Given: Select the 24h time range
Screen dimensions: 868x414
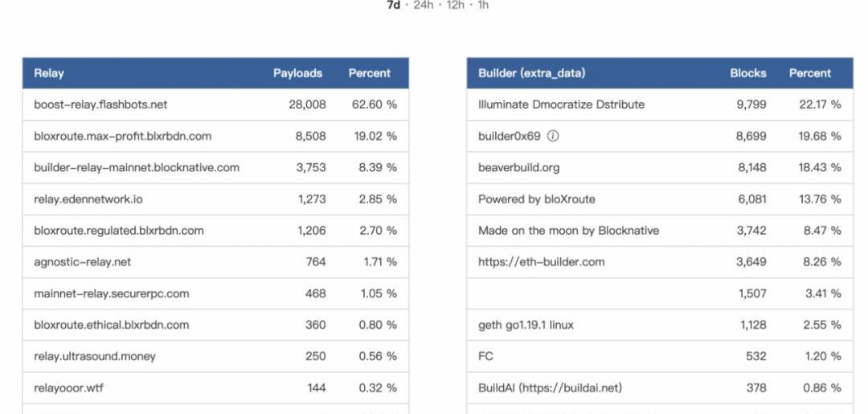Looking at the screenshot, I should click(x=423, y=6).
